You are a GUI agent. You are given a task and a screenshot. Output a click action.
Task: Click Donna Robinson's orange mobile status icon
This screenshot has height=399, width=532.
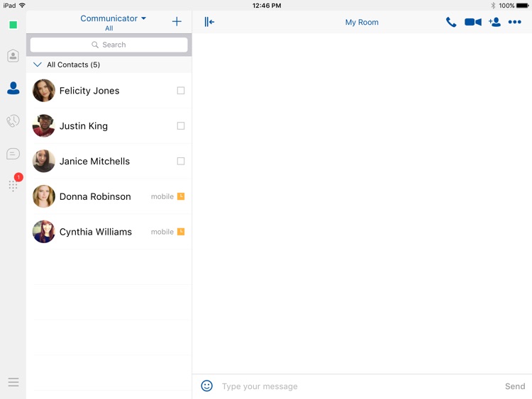pyautogui.click(x=181, y=196)
